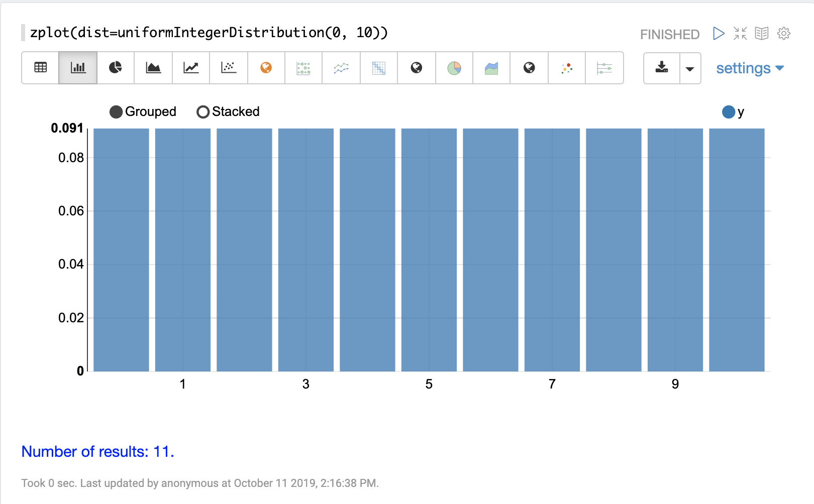
Task: Hide the paragraph output via book icon
Action: pos(762,34)
